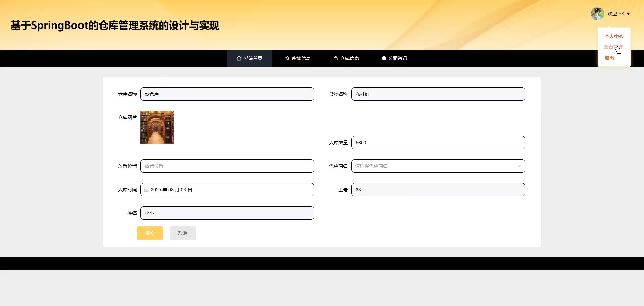Image resolution: width=644 pixels, height=306 pixels.
Task: Open 后台管理 from the user menu
Action: pyautogui.click(x=613, y=47)
